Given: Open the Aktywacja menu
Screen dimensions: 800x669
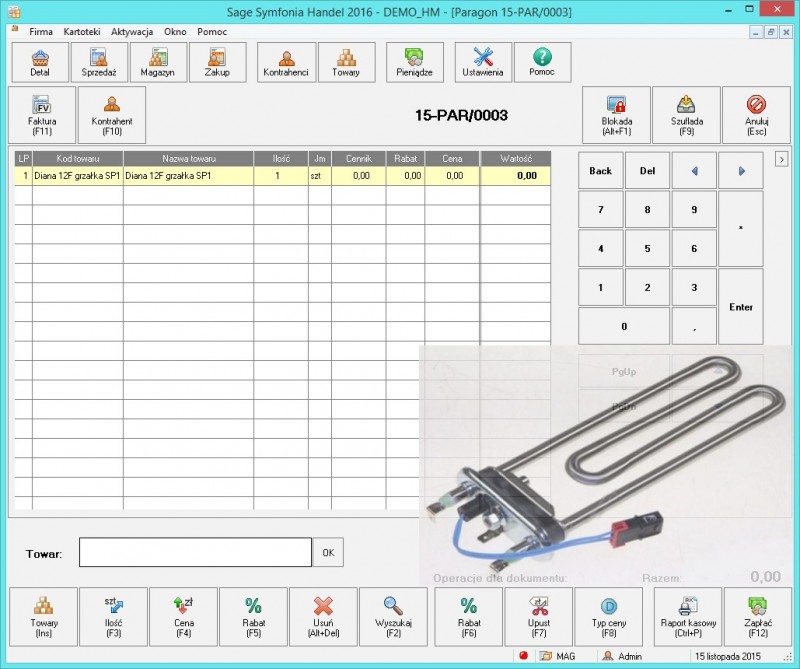Looking at the screenshot, I should 132,32.
